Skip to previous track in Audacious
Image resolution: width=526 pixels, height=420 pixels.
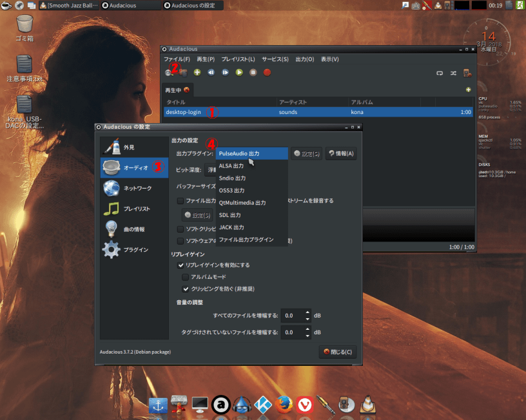click(x=211, y=72)
